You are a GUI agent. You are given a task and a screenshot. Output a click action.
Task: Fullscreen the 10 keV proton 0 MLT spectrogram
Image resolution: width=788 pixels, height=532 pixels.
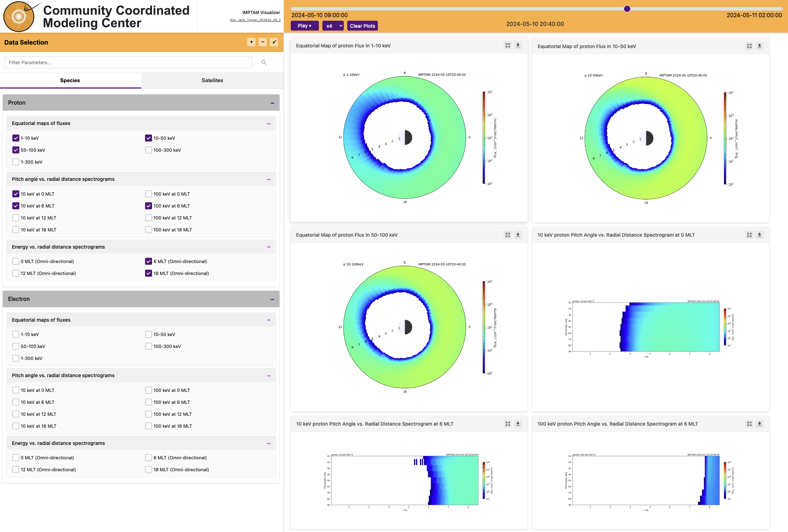tap(749, 235)
